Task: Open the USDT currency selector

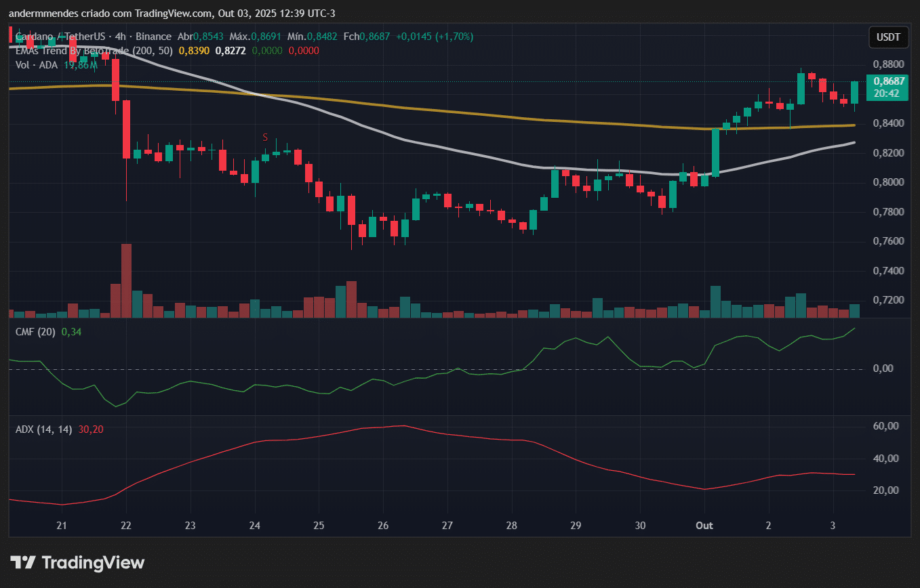Action: (889, 37)
